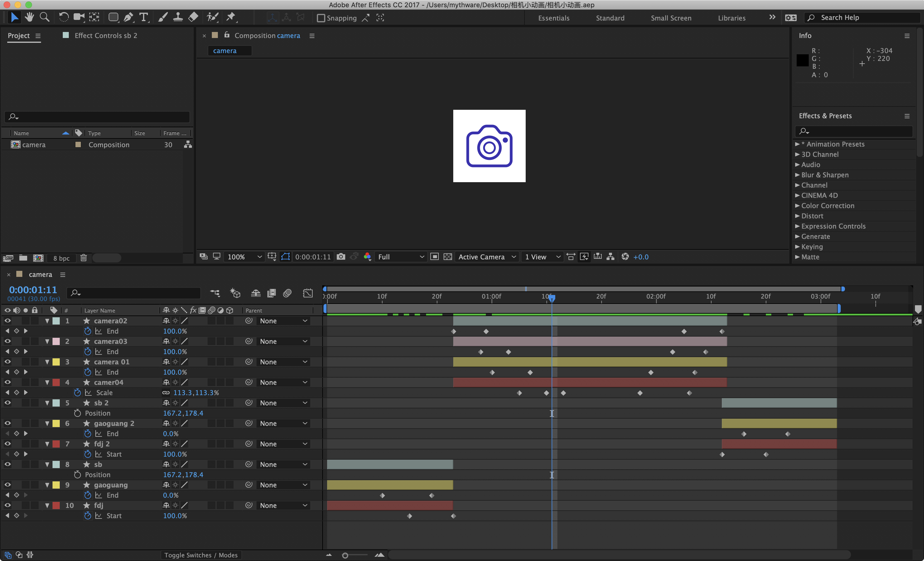Select the Selection arrow tool

click(x=14, y=17)
